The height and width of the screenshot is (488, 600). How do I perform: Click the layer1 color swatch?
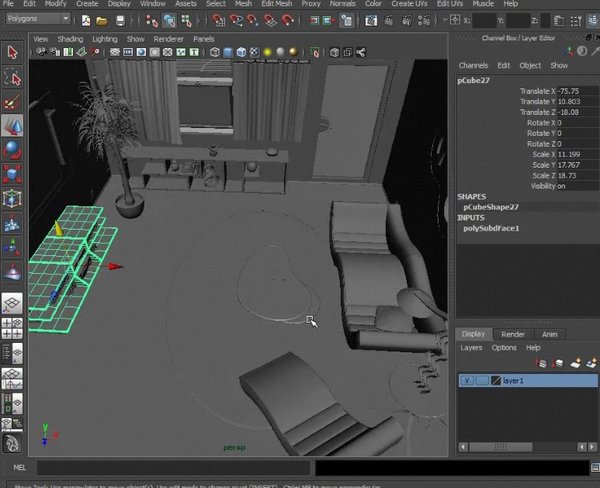tap(496, 380)
